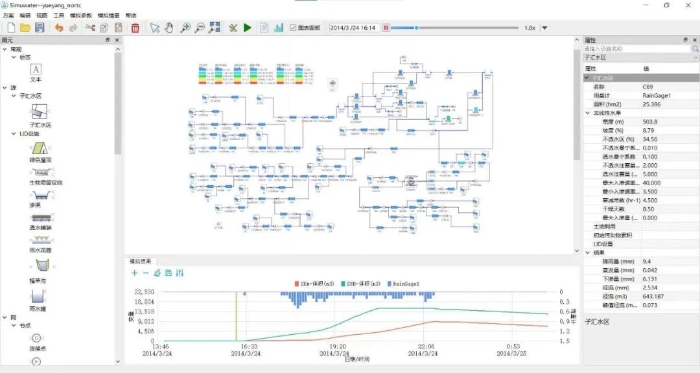This screenshot has width=700, height=373.
Task: Select the 子汇水区 element in the palette
Action: [x=40, y=115]
